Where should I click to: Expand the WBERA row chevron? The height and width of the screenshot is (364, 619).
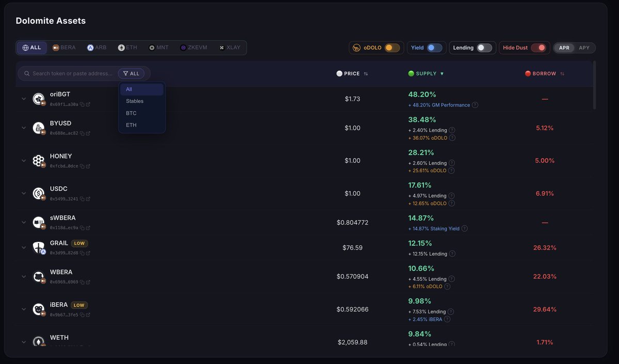pos(24,276)
